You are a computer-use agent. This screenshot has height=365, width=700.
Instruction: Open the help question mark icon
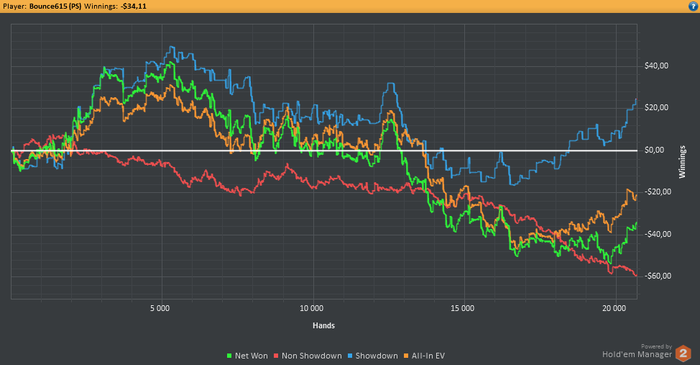(x=693, y=6)
